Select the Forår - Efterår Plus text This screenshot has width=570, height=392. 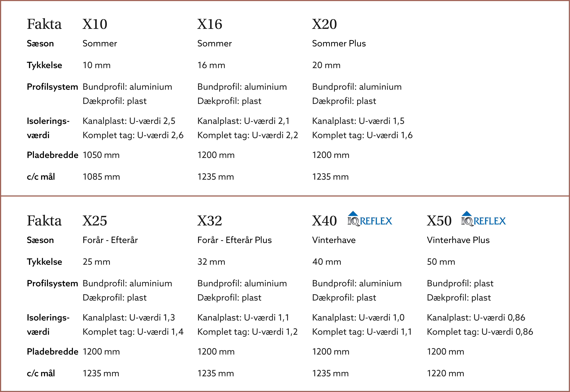234,240
